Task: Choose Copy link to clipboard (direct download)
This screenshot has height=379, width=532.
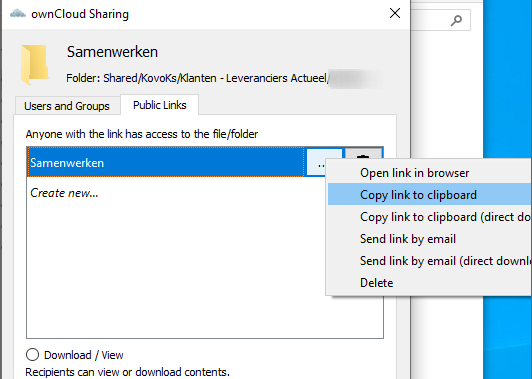Action: point(429,216)
